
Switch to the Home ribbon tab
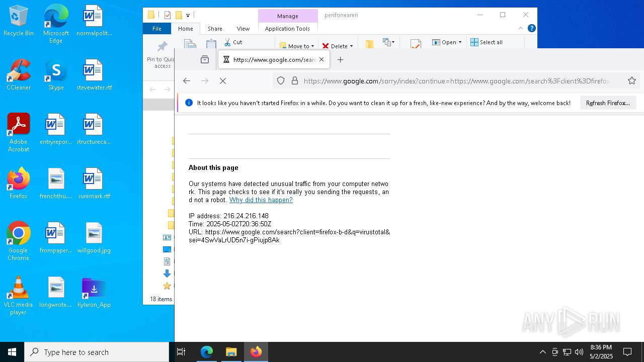(185, 29)
